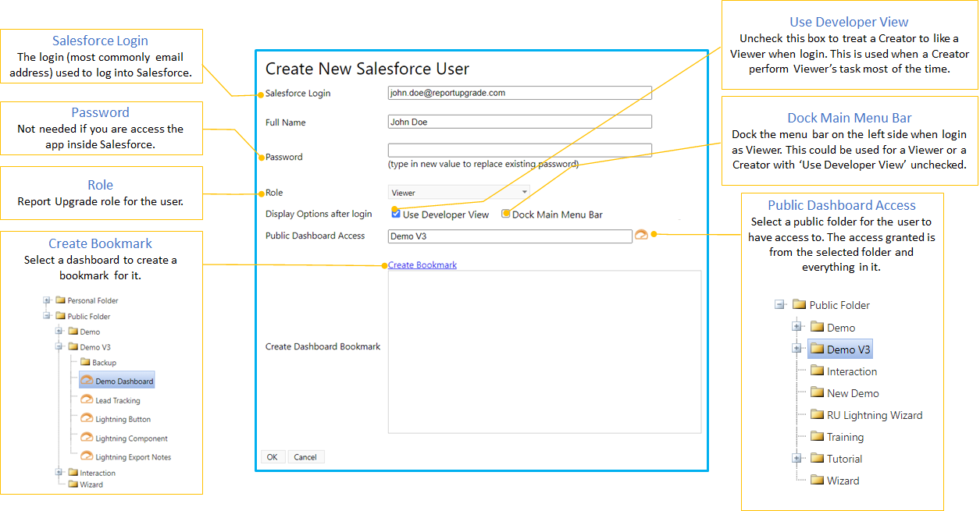
Task: Collapse Public Folder in the Create Bookmark tree
Action: click(x=47, y=316)
